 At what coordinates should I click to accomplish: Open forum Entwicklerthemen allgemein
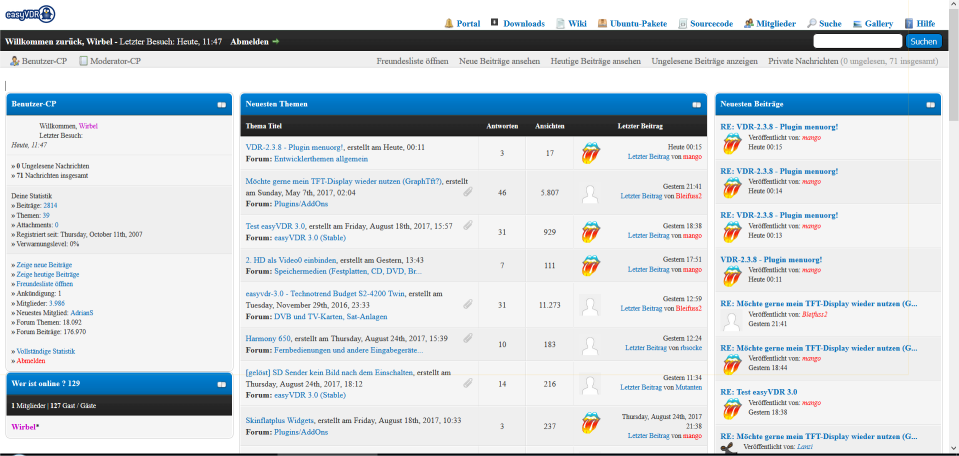tap(321, 159)
